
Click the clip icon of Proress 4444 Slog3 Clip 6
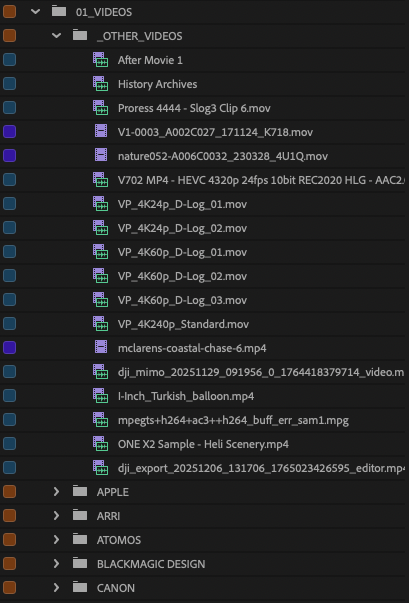(x=100, y=108)
